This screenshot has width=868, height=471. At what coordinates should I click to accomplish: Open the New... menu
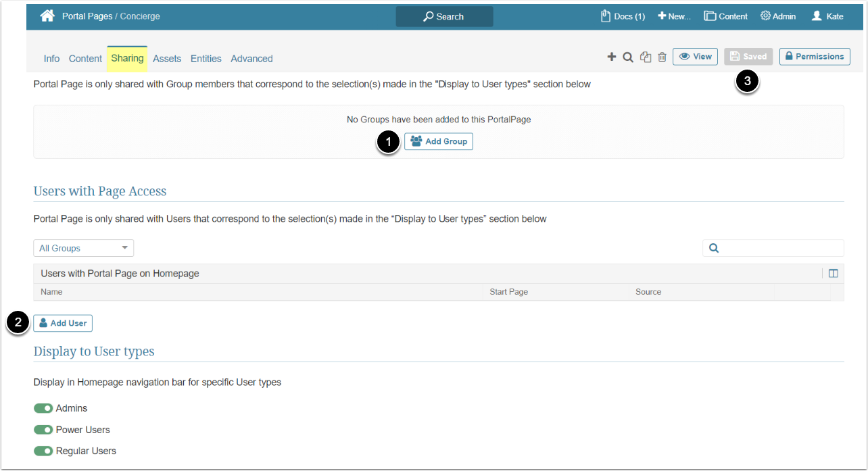pyautogui.click(x=675, y=16)
